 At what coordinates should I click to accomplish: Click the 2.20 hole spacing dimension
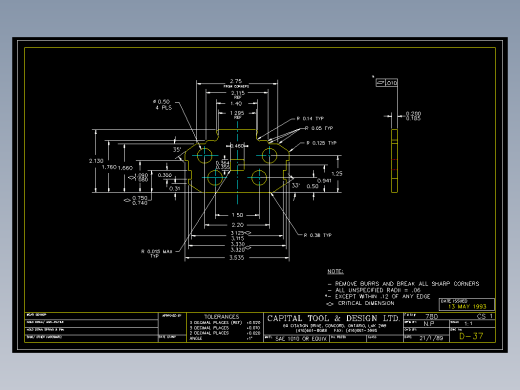pos(238,225)
